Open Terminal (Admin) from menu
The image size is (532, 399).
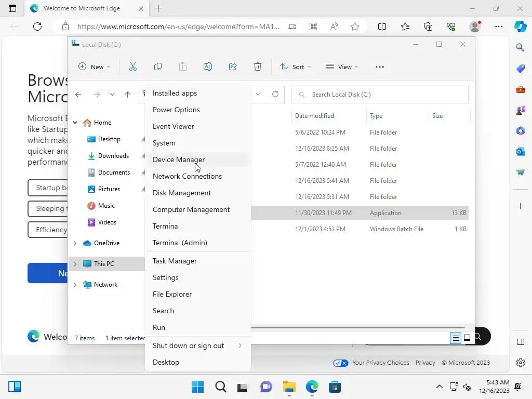(x=198, y=243)
